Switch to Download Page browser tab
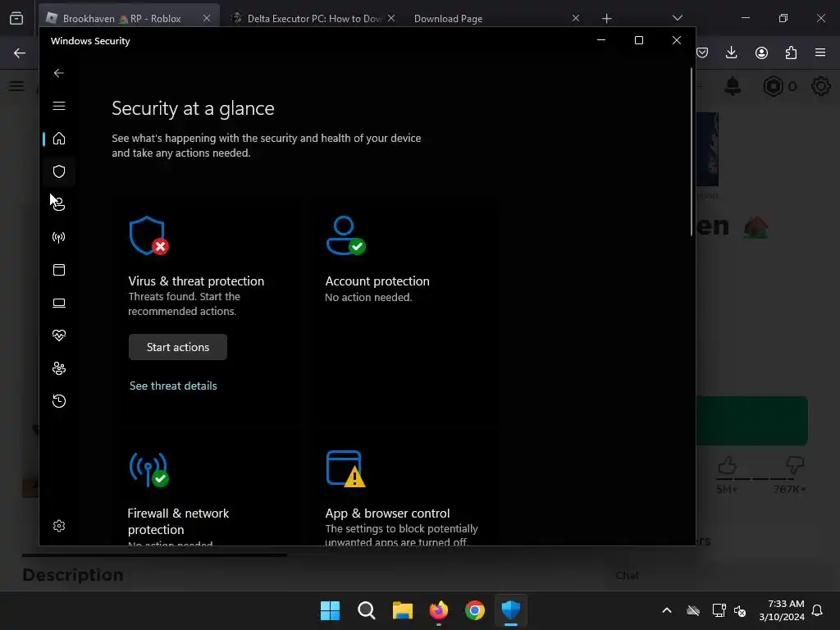Screen dimensions: 840x630 (448, 18)
